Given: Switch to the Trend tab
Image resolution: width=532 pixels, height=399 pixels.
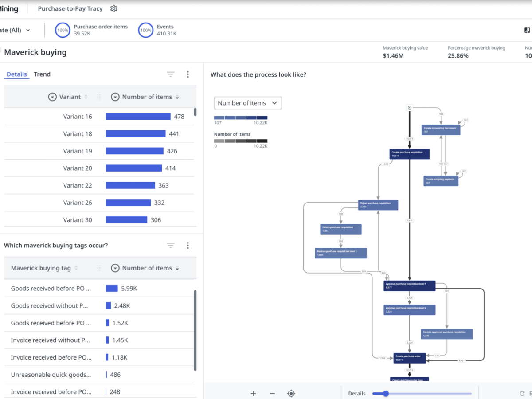Looking at the screenshot, I should 42,74.
